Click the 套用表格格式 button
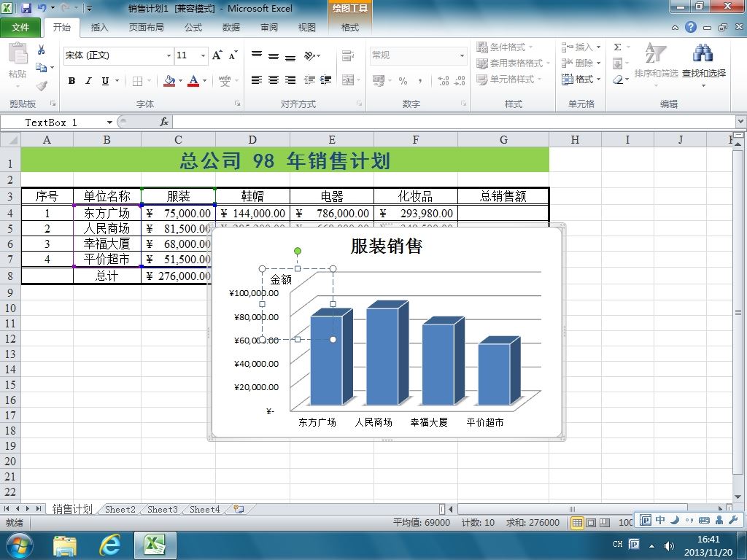This screenshot has height=560, width=747. [513, 63]
